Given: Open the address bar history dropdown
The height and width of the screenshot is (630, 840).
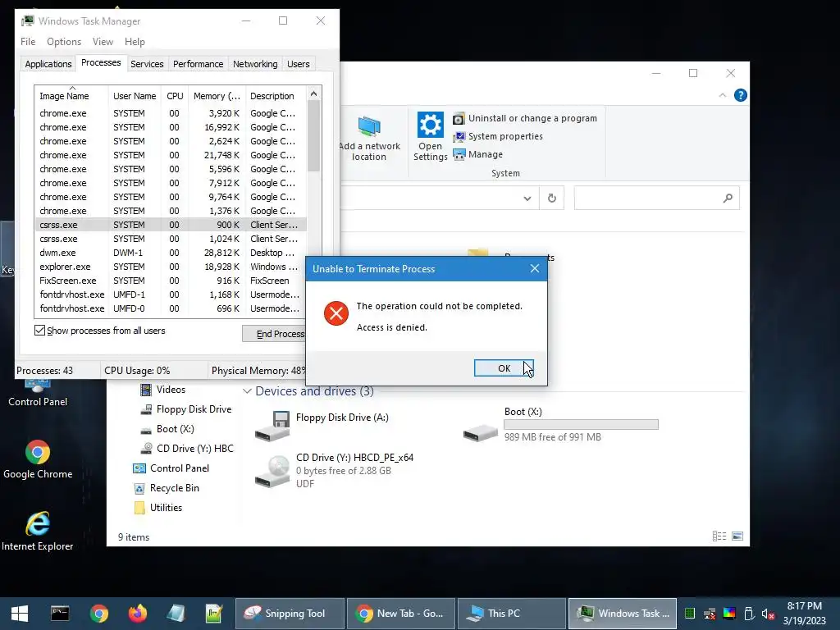Looking at the screenshot, I should pyautogui.click(x=527, y=199).
